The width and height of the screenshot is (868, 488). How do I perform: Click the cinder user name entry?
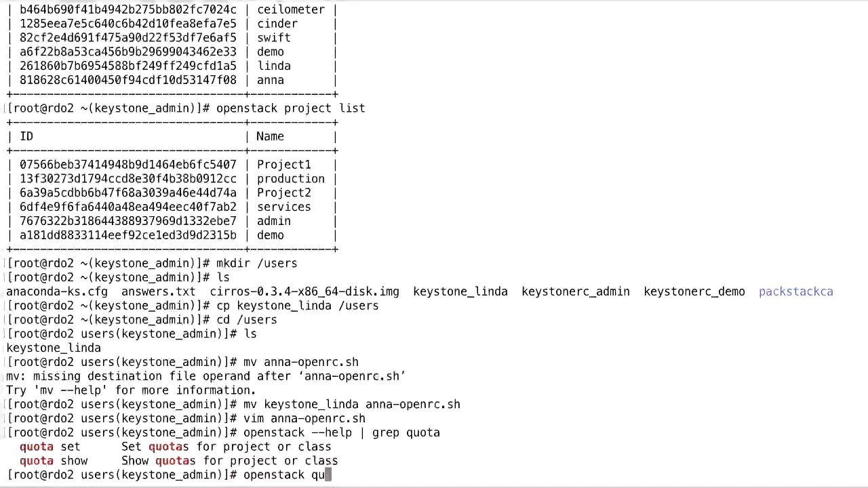pos(277,24)
